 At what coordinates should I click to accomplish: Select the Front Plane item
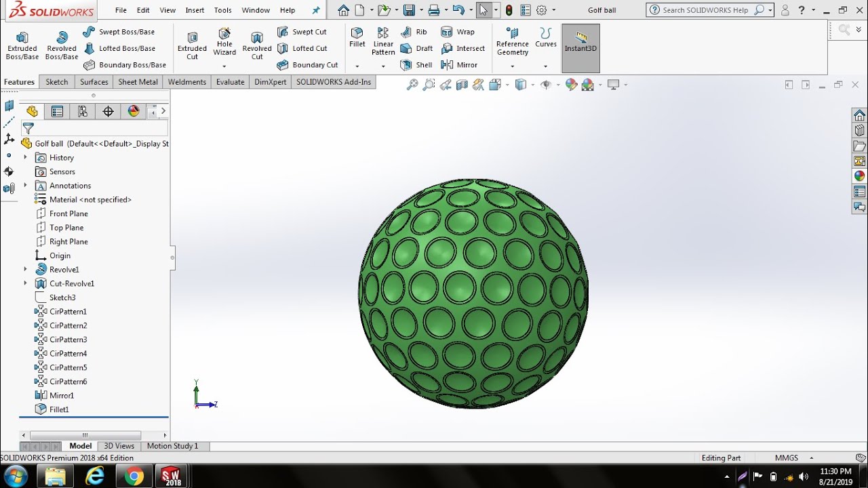pyautogui.click(x=62, y=213)
